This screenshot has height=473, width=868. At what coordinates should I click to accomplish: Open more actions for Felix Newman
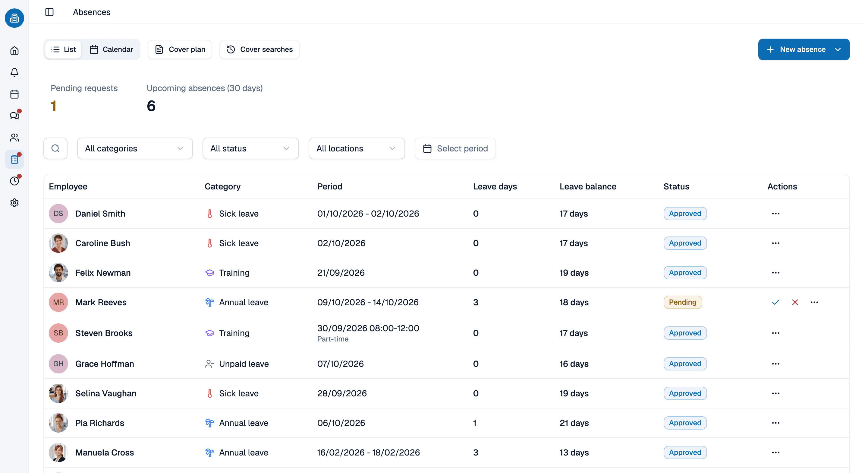tap(776, 273)
